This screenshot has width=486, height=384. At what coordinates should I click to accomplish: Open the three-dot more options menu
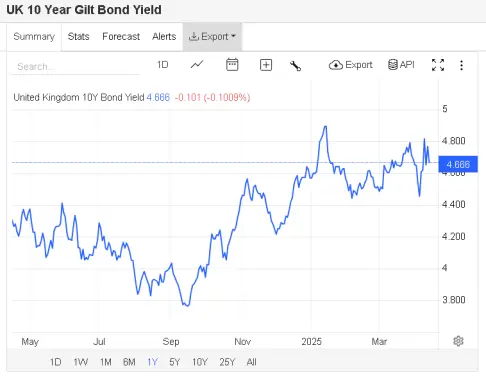point(461,65)
